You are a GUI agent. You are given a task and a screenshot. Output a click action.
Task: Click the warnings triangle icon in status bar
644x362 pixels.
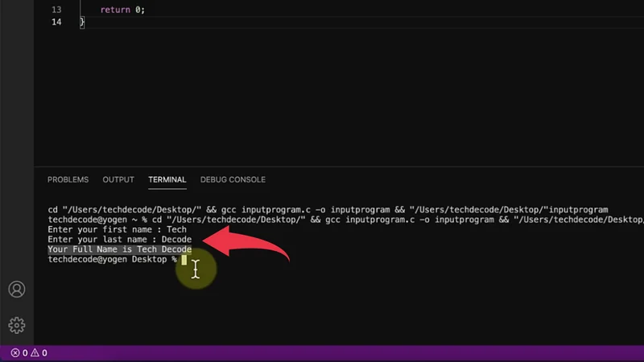35,353
